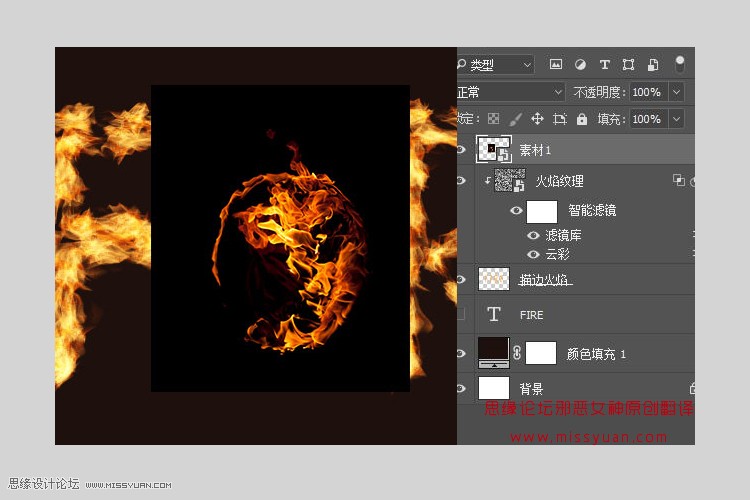This screenshot has width=750, height=500.
Task: Hide the 颜色填充 1 layer
Action: pyautogui.click(x=461, y=353)
